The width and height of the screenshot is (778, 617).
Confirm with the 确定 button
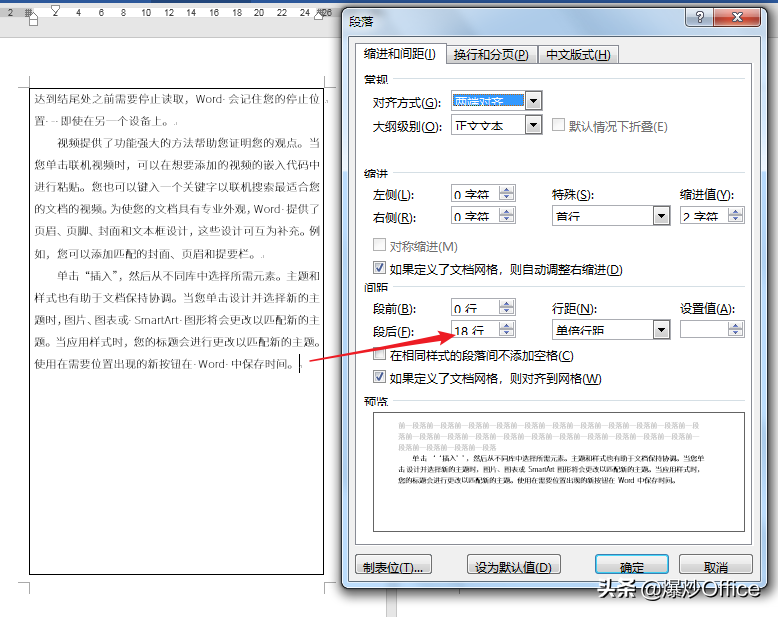click(x=632, y=565)
